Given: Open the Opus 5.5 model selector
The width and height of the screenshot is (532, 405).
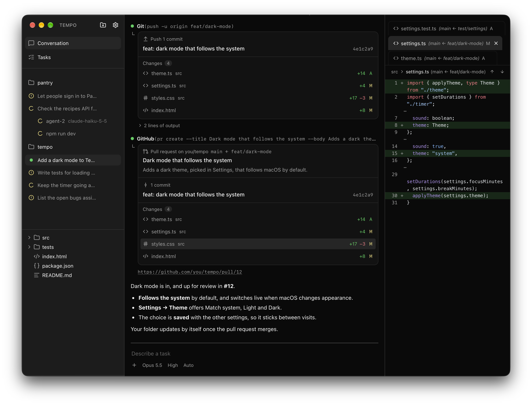Looking at the screenshot, I should point(152,365).
